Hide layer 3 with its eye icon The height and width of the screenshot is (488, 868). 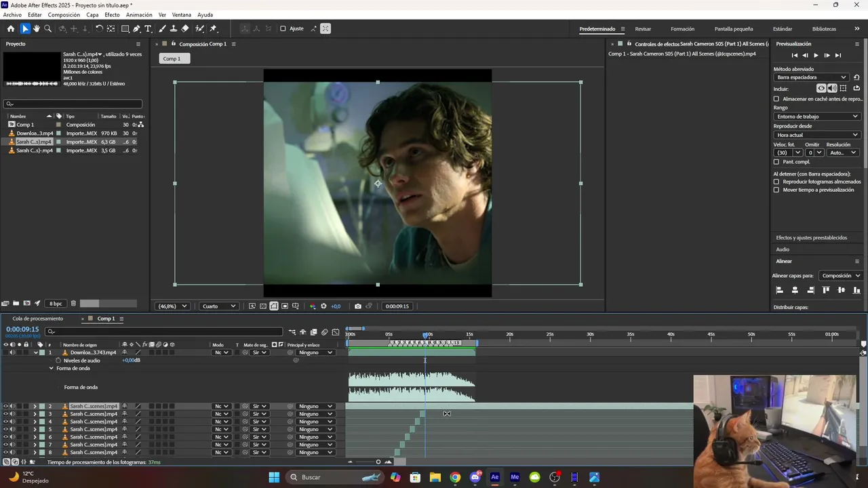pyautogui.click(x=5, y=414)
